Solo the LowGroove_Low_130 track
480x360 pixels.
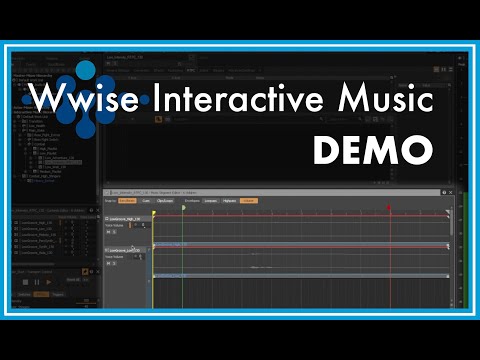[x=114, y=263]
